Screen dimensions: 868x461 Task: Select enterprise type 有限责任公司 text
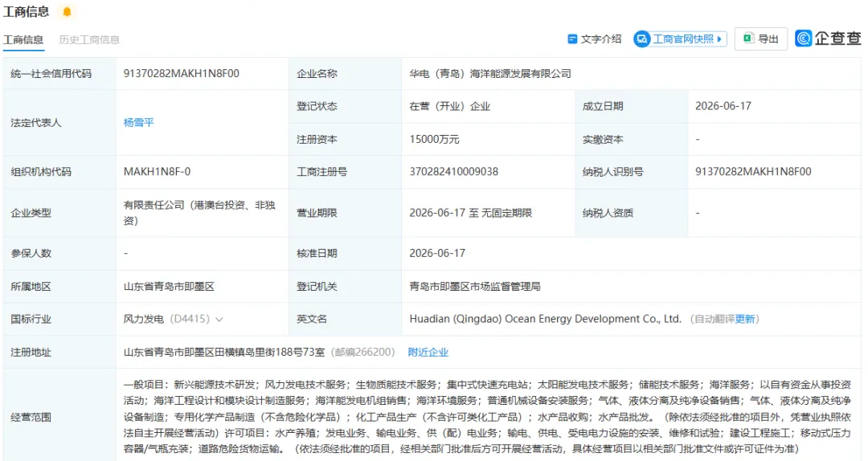[x=199, y=213]
